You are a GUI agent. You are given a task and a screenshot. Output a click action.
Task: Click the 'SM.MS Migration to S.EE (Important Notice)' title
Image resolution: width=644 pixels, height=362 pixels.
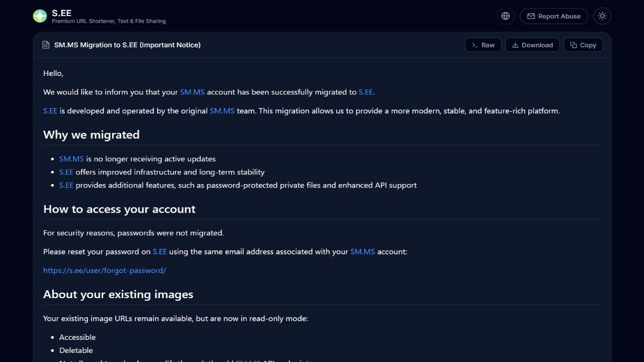pyautogui.click(x=127, y=45)
